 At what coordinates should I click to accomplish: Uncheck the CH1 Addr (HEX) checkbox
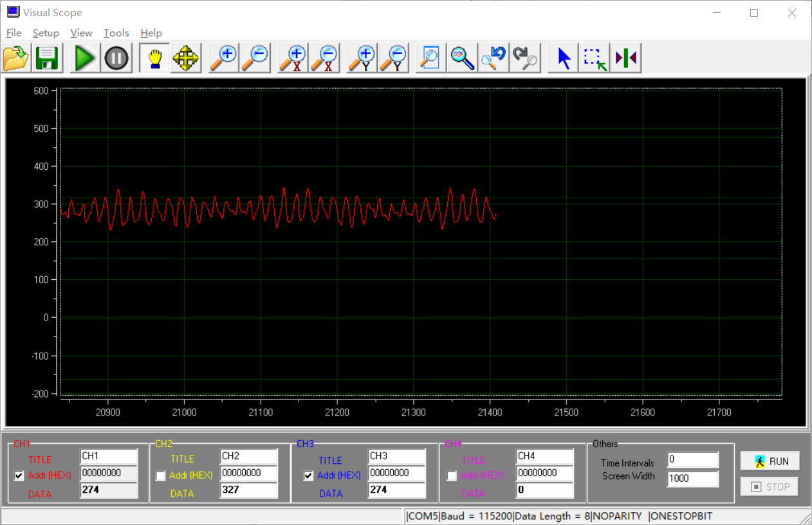coord(19,476)
